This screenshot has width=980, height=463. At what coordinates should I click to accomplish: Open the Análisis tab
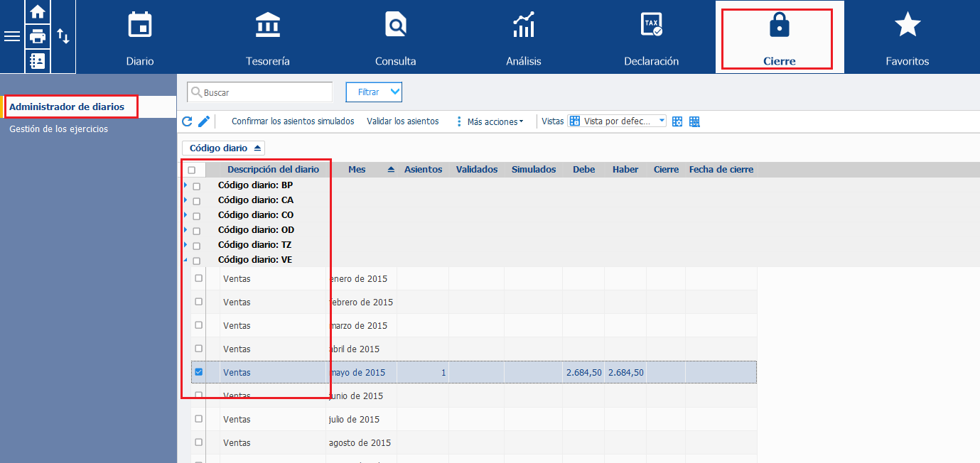(524, 37)
